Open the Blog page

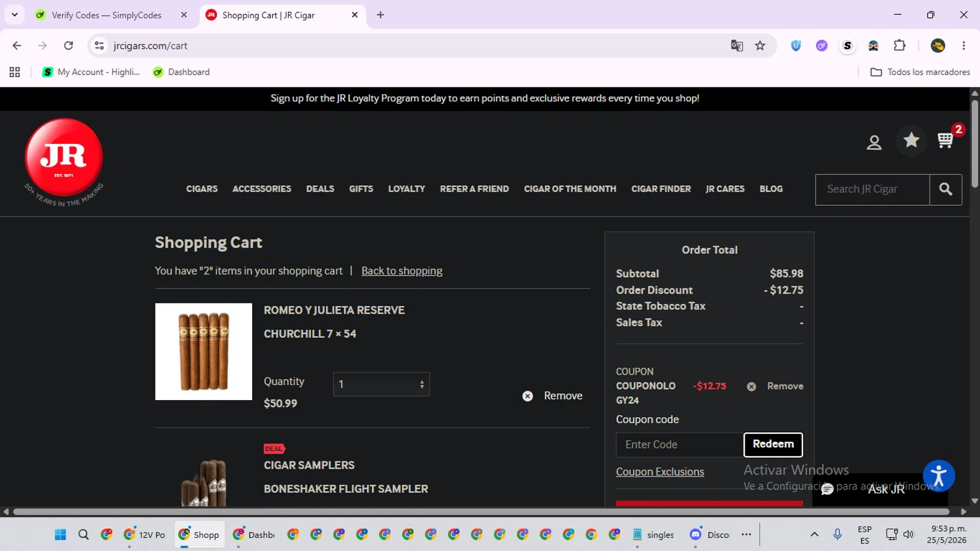tap(771, 189)
